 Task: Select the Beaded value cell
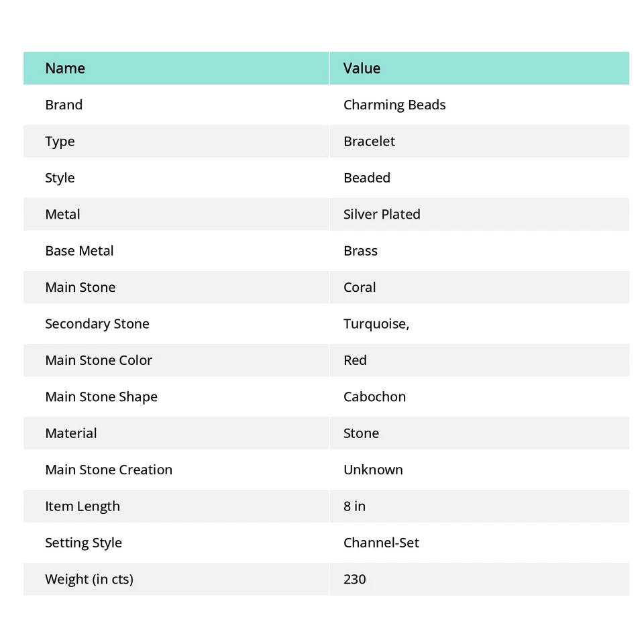[x=367, y=178]
